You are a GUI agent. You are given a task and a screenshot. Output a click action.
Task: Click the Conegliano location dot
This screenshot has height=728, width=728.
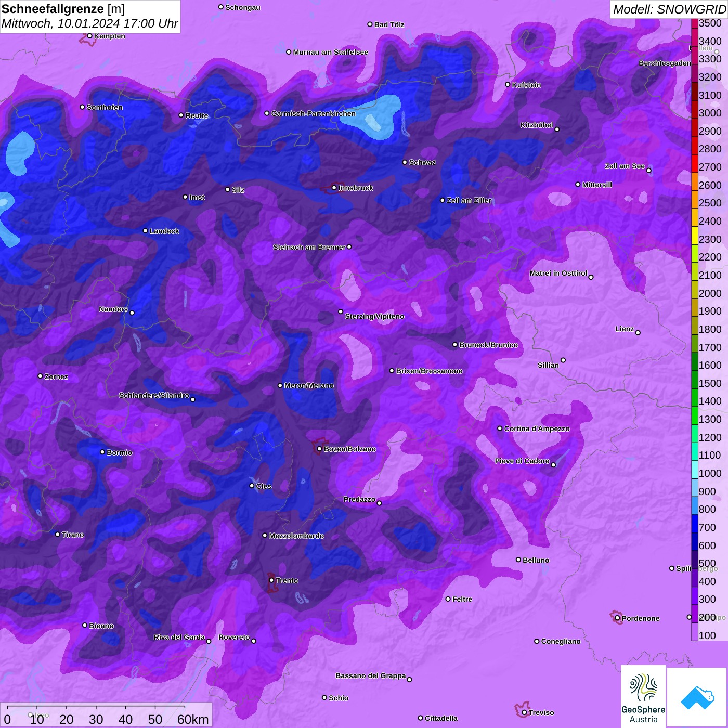pos(537,641)
